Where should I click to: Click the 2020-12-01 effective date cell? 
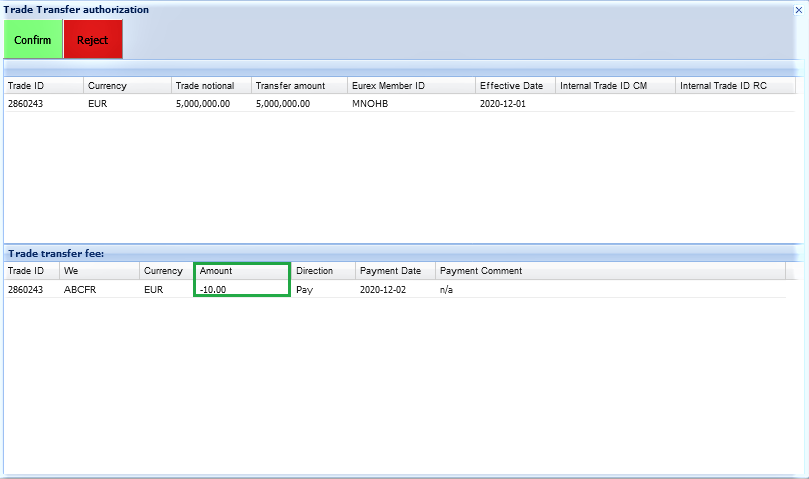502,103
